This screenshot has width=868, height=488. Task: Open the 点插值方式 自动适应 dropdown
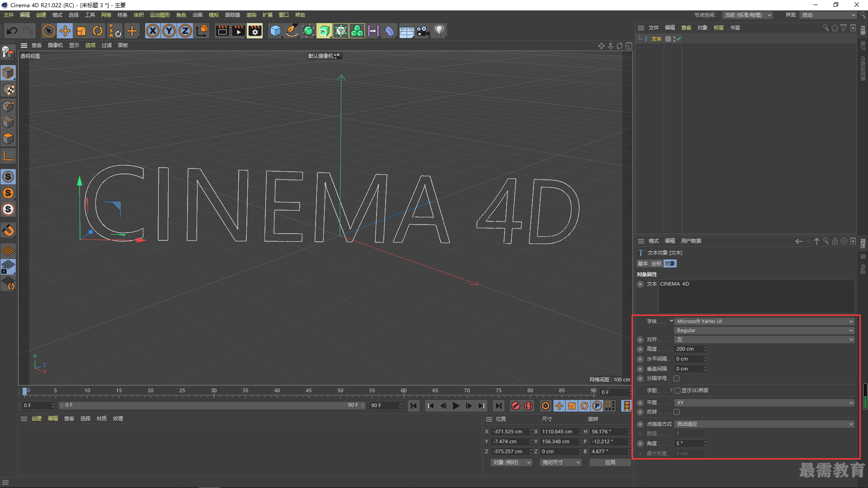click(x=764, y=424)
